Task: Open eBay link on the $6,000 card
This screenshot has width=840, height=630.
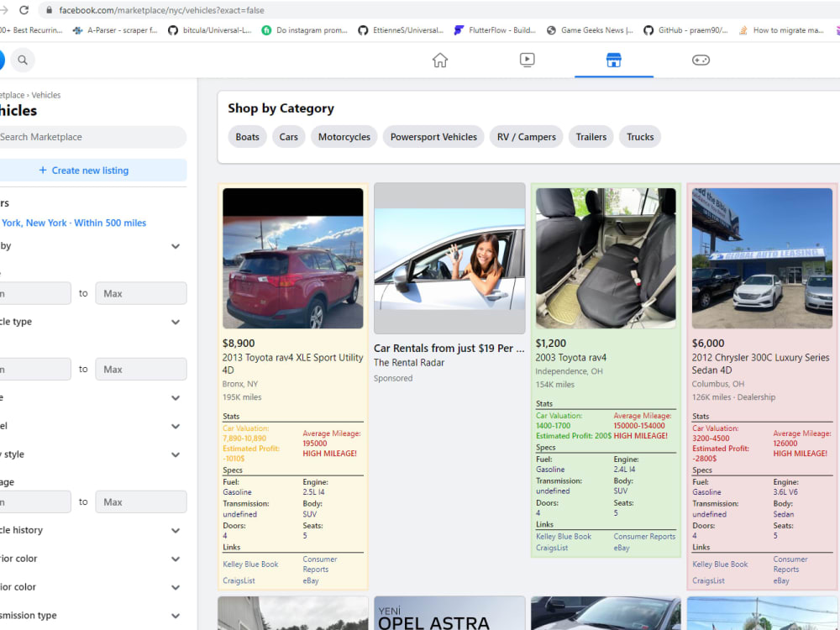Action: coord(781,580)
